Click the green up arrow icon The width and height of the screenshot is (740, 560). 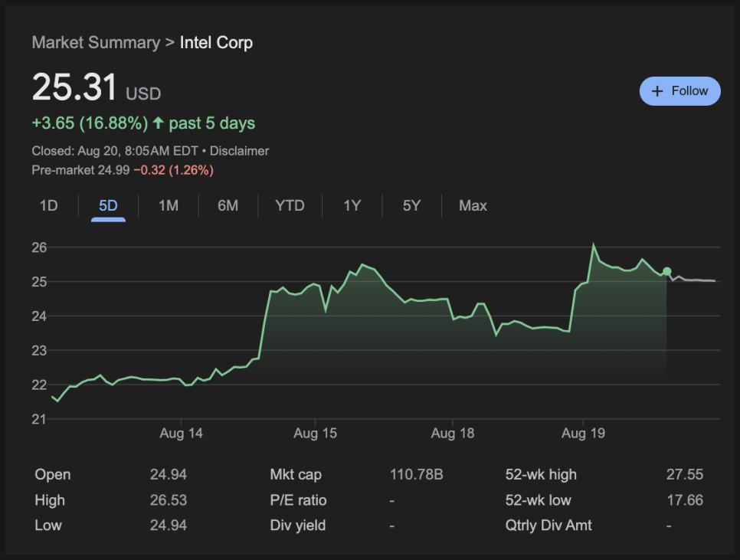click(158, 123)
